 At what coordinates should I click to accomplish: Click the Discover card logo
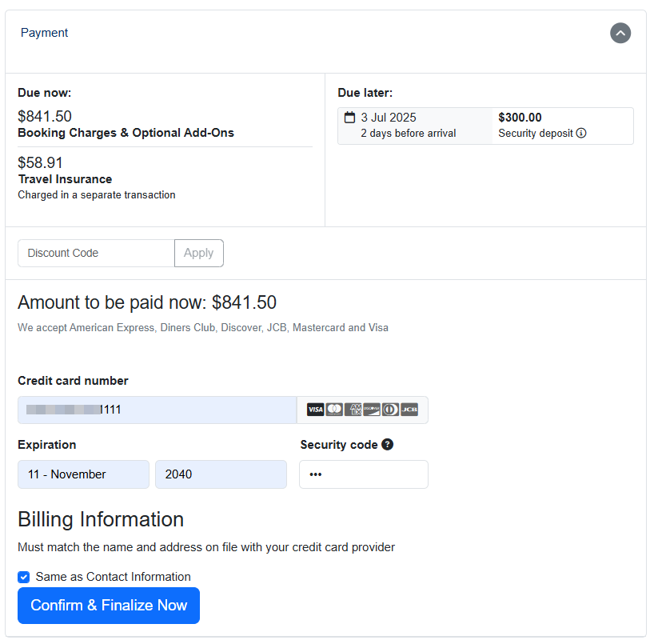coord(372,410)
